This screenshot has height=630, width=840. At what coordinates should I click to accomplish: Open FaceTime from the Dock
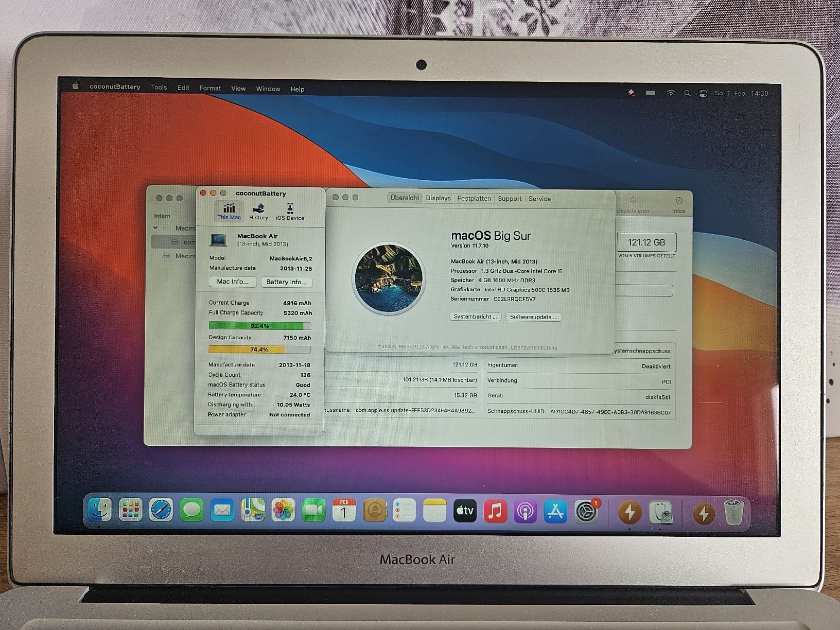(x=313, y=511)
